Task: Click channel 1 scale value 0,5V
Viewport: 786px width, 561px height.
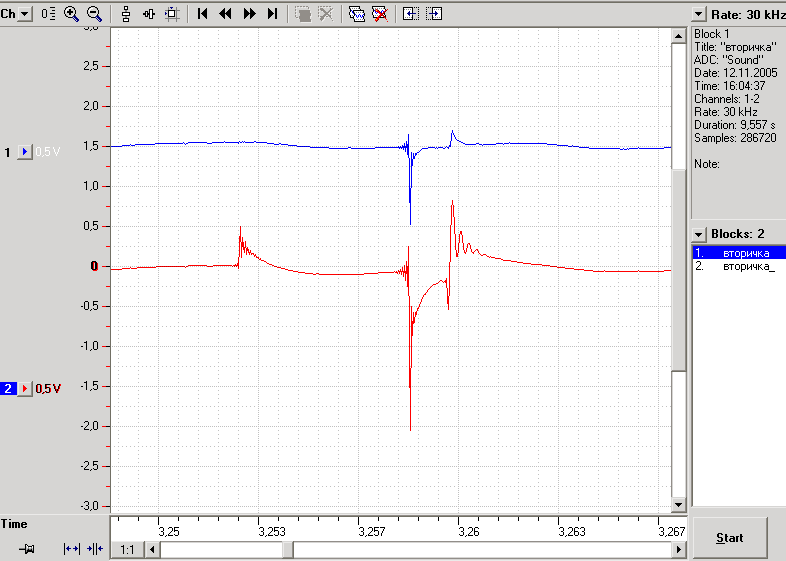Action: point(48,151)
